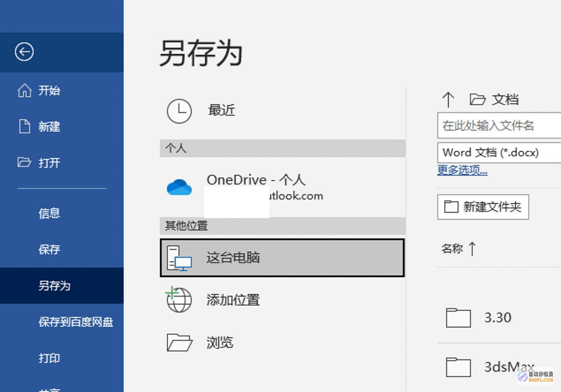Choose 添加位置
The height and width of the screenshot is (392, 561).
[233, 300]
